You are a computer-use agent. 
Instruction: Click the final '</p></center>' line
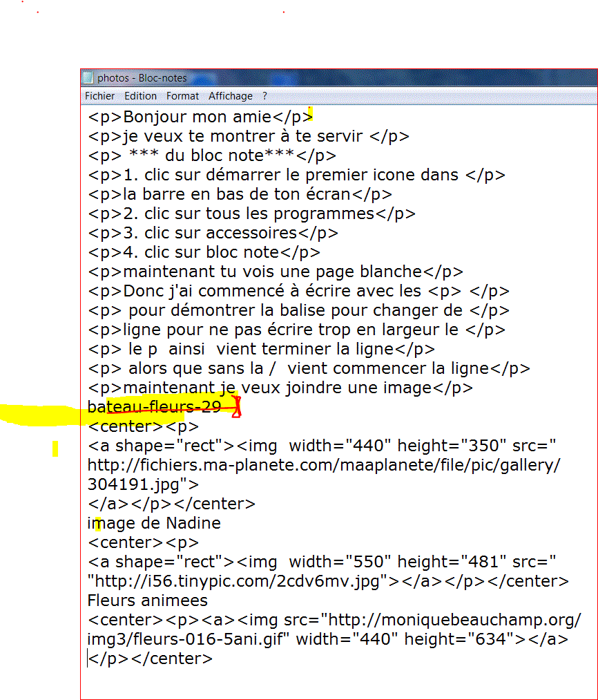[x=150, y=659]
